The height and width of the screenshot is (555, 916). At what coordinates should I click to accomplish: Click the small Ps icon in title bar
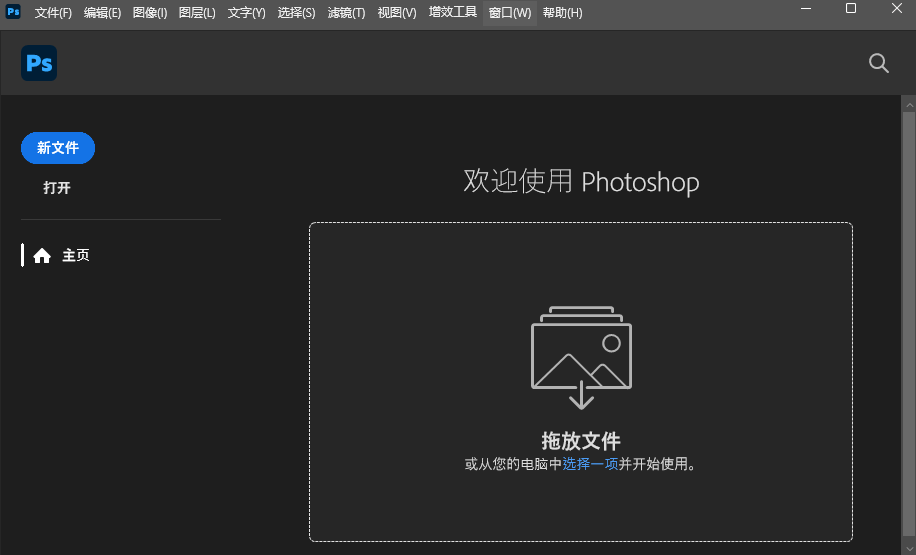[13, 12]
